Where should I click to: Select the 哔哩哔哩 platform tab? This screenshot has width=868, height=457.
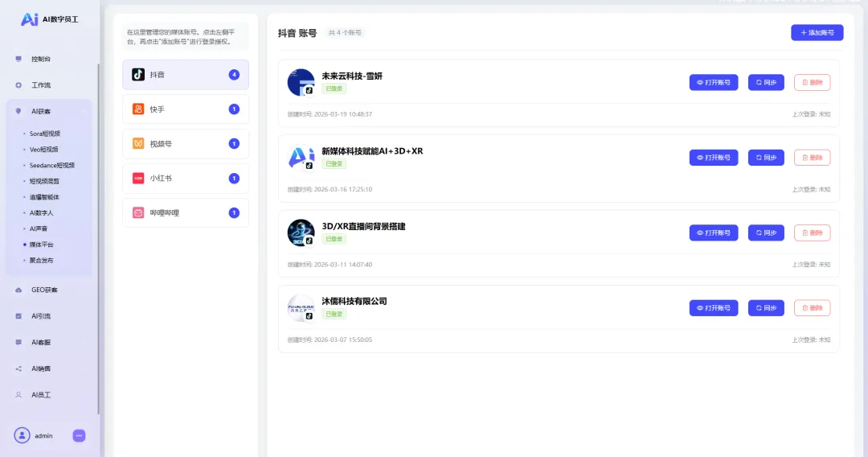tap(186, 212)
